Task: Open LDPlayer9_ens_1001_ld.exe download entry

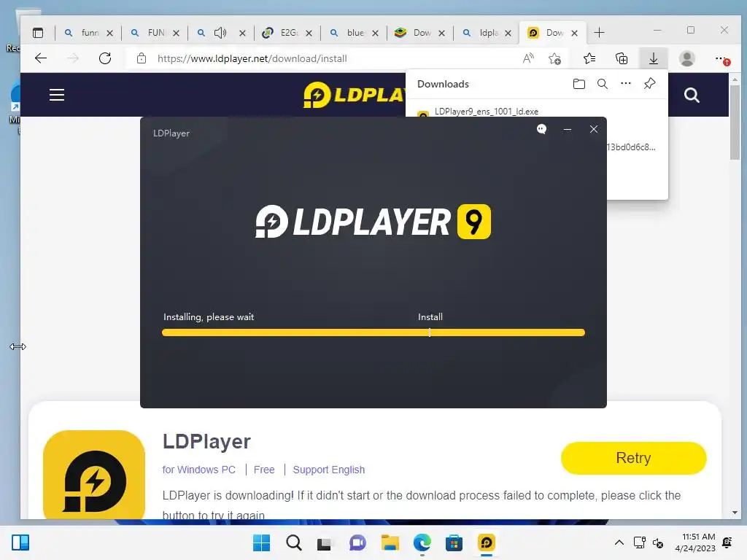Action: click(487, 112)
